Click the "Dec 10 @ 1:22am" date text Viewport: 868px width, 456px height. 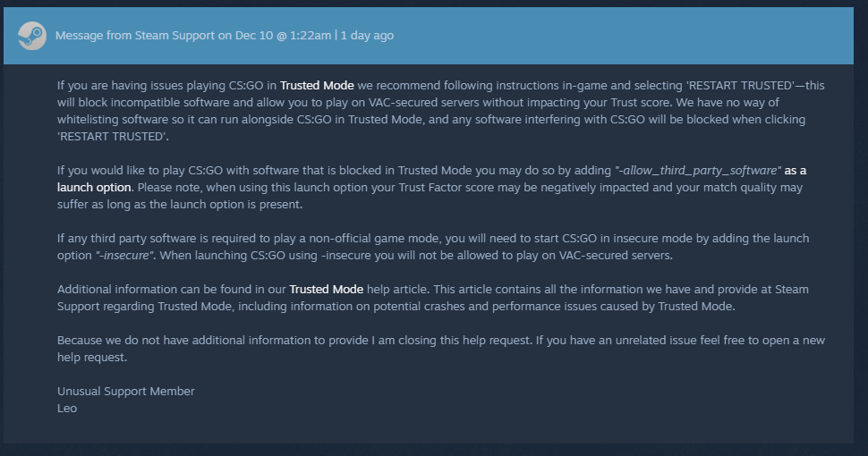(283, 36)
